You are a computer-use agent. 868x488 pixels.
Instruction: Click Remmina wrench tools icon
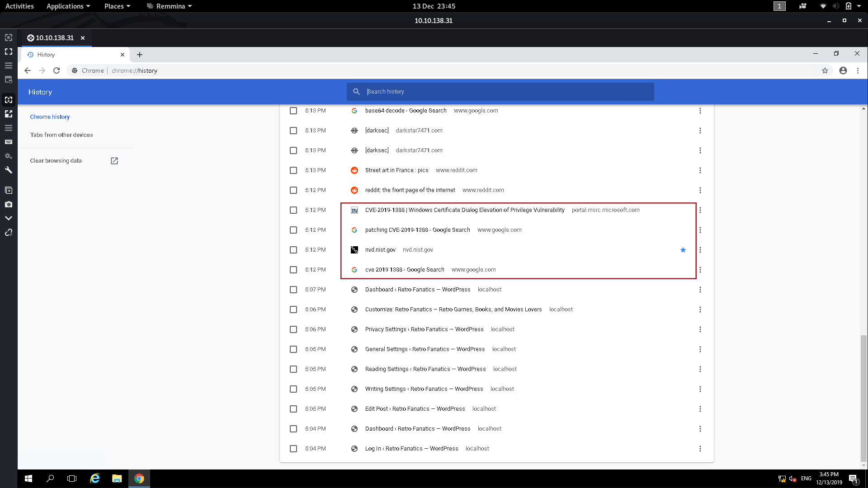pyautogui.click(x=8, y=170)
